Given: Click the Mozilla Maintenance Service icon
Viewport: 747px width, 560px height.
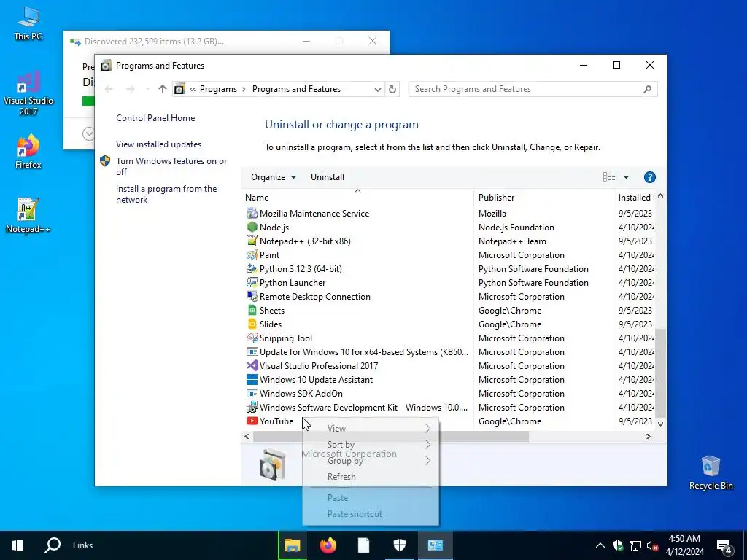Looking at the screenshot, I should (252, 214).
